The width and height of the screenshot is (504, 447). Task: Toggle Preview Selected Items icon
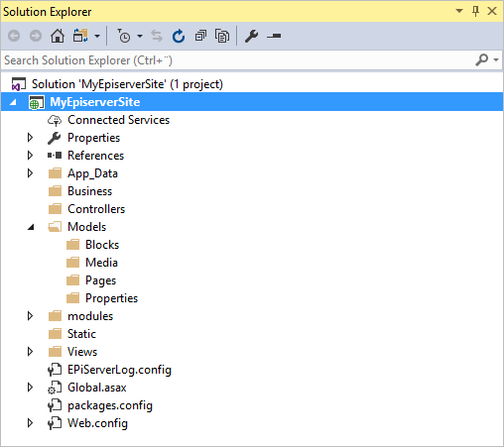274,36
